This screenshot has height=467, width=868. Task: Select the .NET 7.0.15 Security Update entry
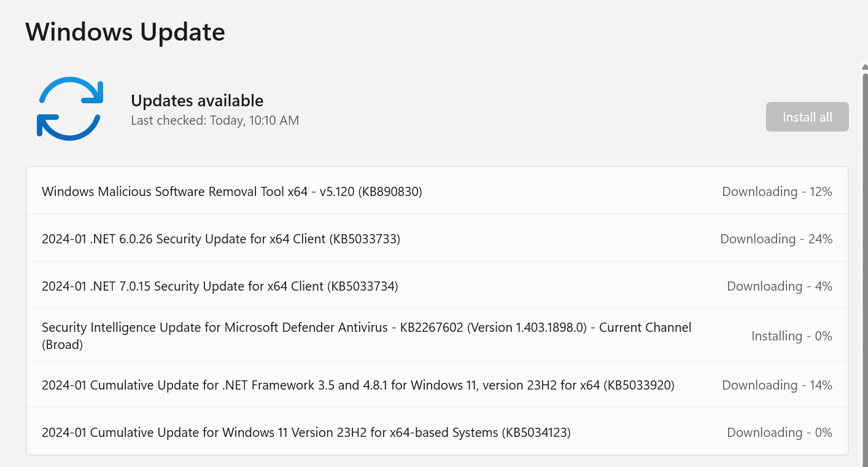(437, 286)
